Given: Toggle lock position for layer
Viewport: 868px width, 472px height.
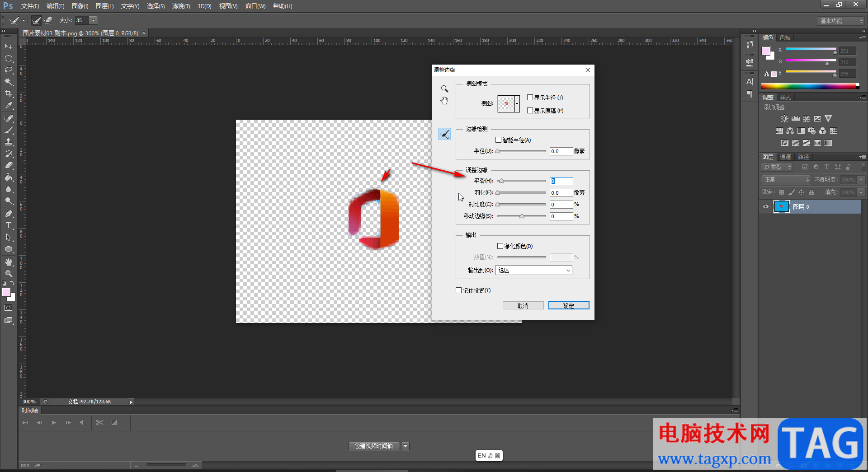Looking at the screenshot, I should click(801, 192).
